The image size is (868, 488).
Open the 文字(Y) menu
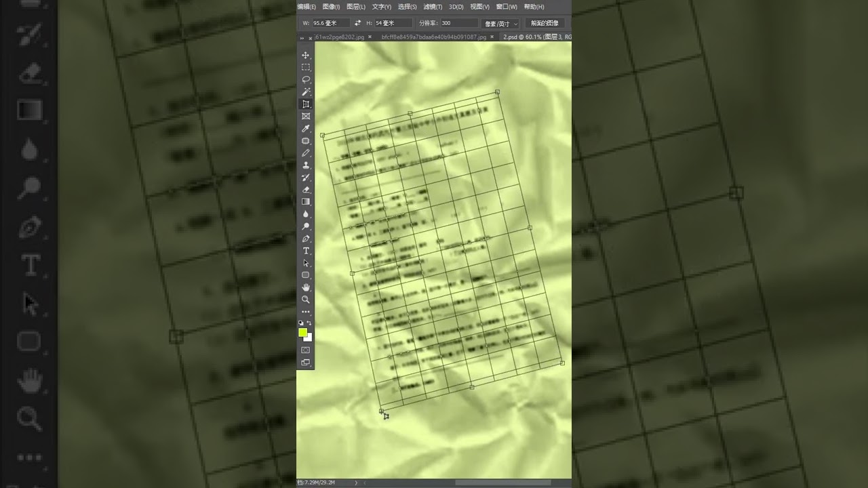(382, 7)
